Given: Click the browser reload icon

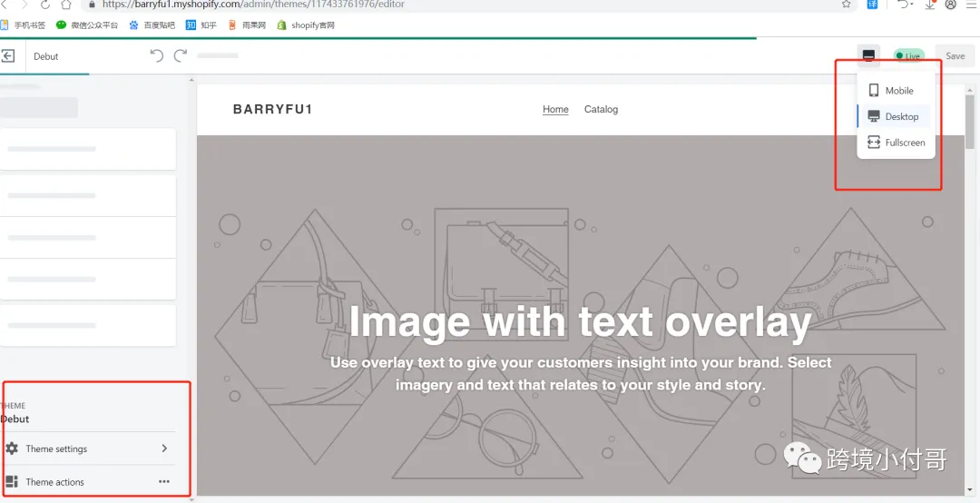Looking at the screenshot, I should pyautogui.click(x=45, y=5).
